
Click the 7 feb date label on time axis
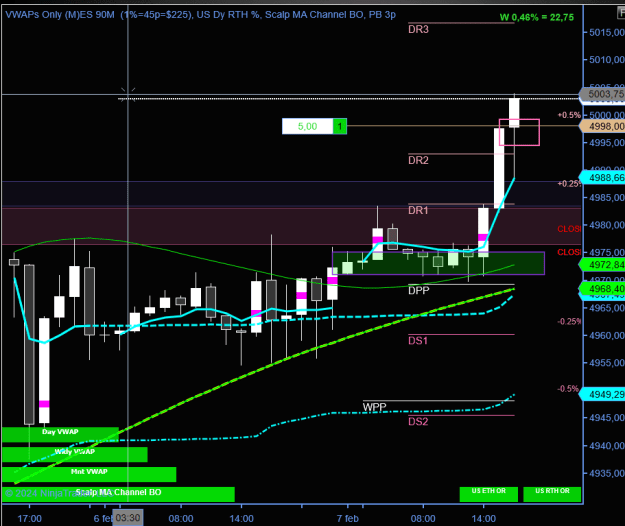[x=348, y=518]
